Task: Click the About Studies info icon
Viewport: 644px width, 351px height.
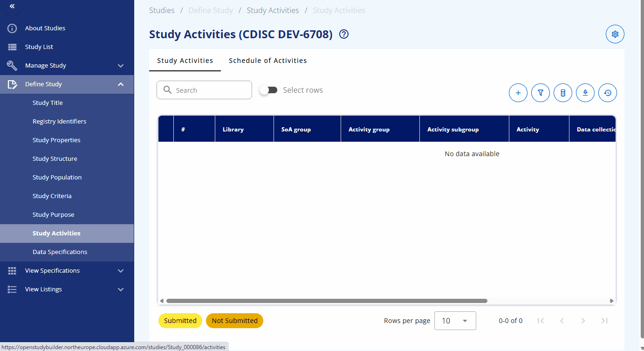Action: pyautogui.click(x=12, y=28)
